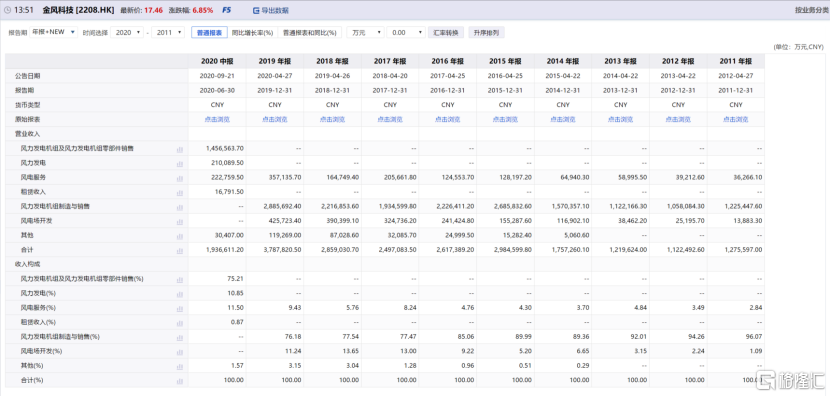Click the 营业收入 section row label

(27, 134)
